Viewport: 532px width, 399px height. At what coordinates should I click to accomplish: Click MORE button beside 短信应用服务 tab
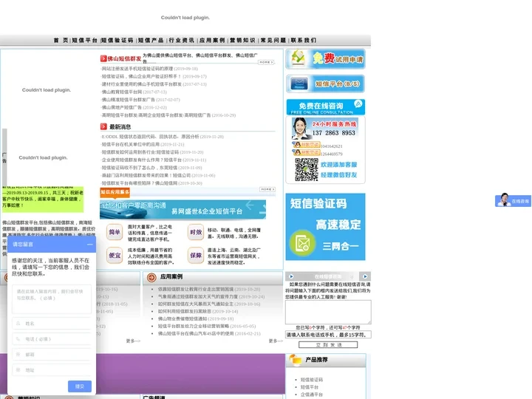[267, 189]
